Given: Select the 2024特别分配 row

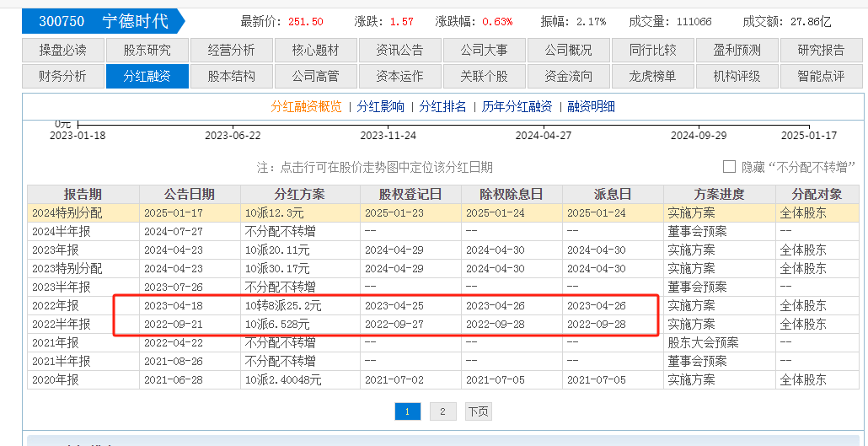Looking at the screenshot, I should pos(443,212).
